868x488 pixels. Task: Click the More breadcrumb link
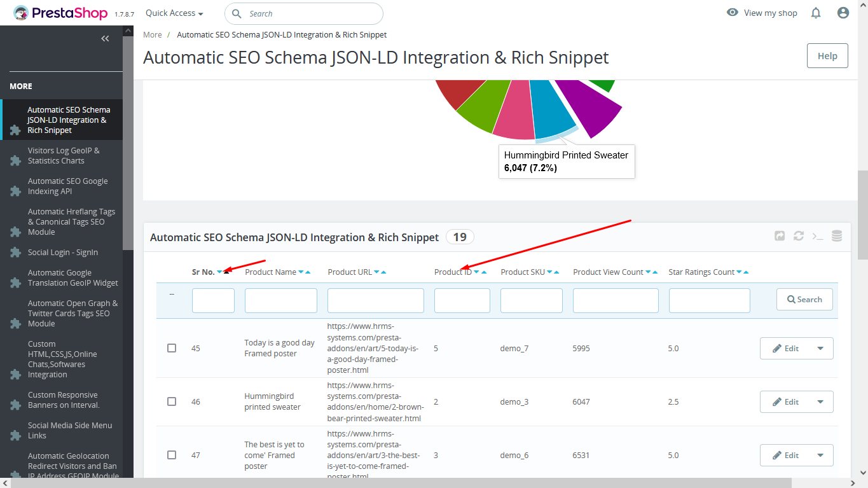click(153, 34)
